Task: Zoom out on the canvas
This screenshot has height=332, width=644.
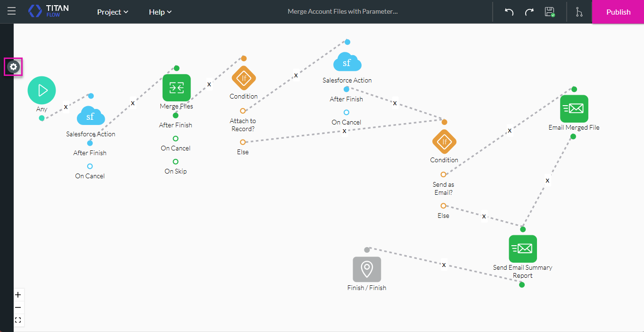Action: point(18,307)
